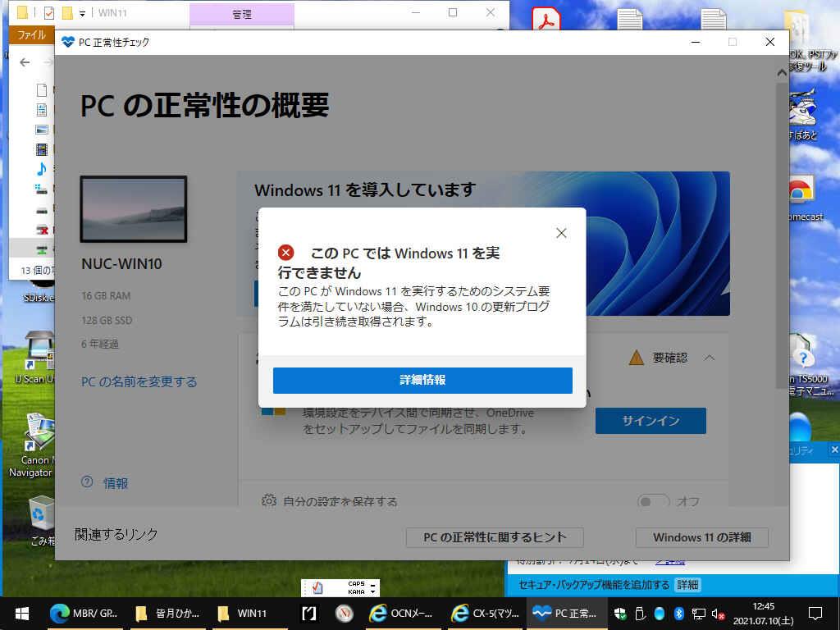
Task: Collapse the 要確認 section chevron
Action: pos(710,358)
